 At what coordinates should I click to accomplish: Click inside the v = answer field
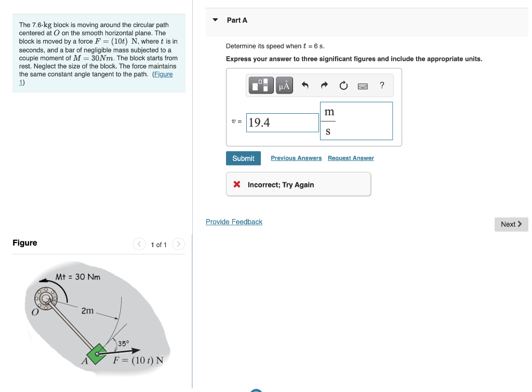(282, 123)
